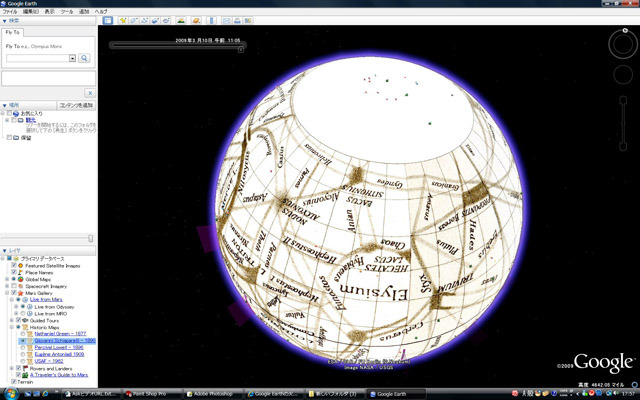Image resolution: width=640 pixels, height=400 pixels.
Task: Click the Spacecraft Imagery layer icon
Action: (20, 286)
